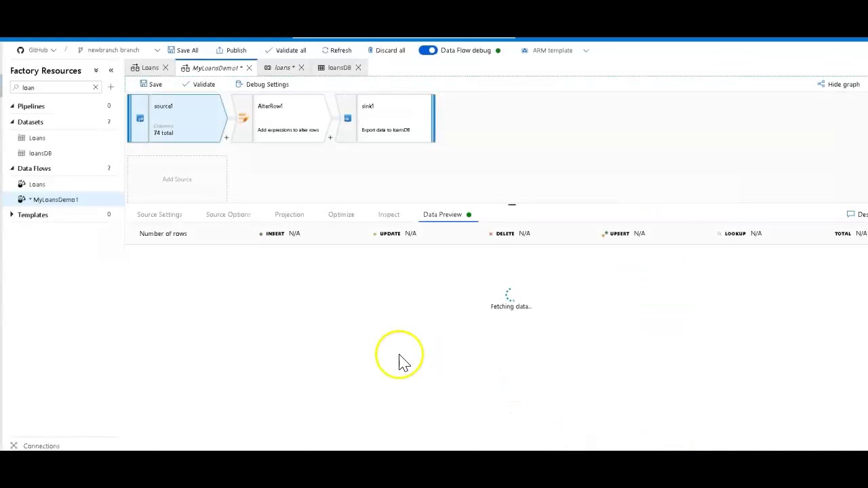This screenshot has height=488, width=868.
Task: Add a transformation after AlterRow1 with plus
Action: 330,138
